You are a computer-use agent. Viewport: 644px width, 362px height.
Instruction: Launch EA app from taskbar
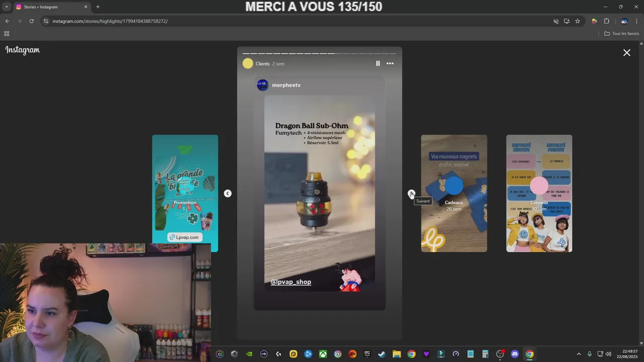click(x=352, y=354)
